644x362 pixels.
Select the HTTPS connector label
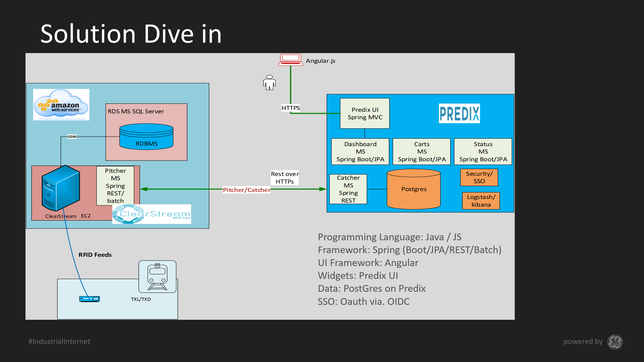coord(291,108)
